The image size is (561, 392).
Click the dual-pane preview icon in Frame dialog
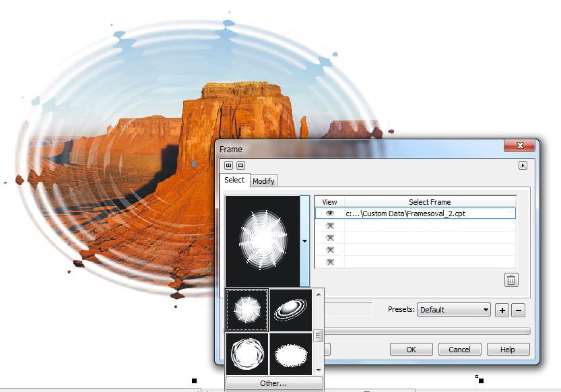pyautogui.click(x=228, y=165)
